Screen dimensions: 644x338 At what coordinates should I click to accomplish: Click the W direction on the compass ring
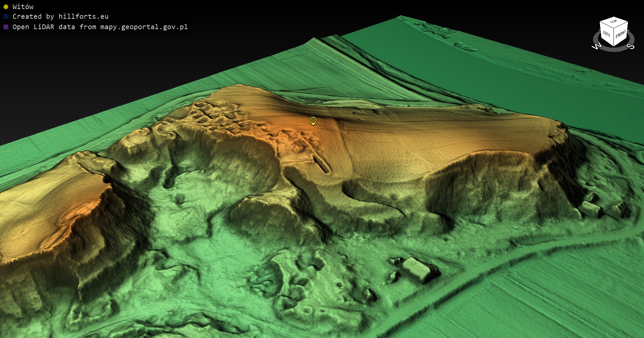(596, 46)
